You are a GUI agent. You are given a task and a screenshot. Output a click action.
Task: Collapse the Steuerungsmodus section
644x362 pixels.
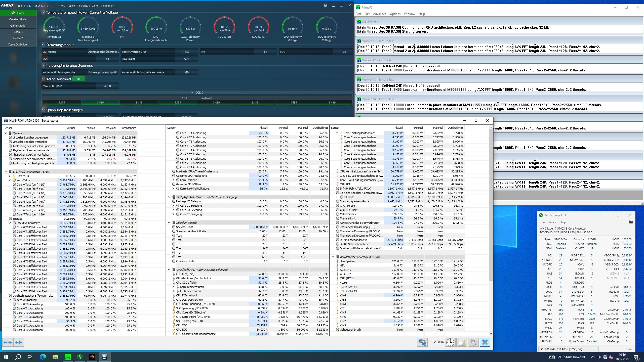(43, 45)
